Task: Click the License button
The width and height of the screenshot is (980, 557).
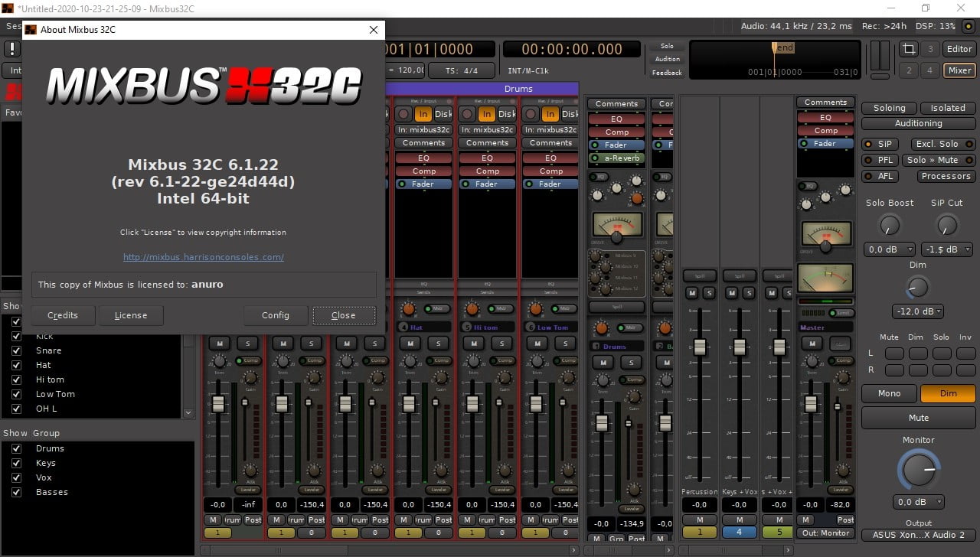Action: pyautogui.click(x=131, y=315)
